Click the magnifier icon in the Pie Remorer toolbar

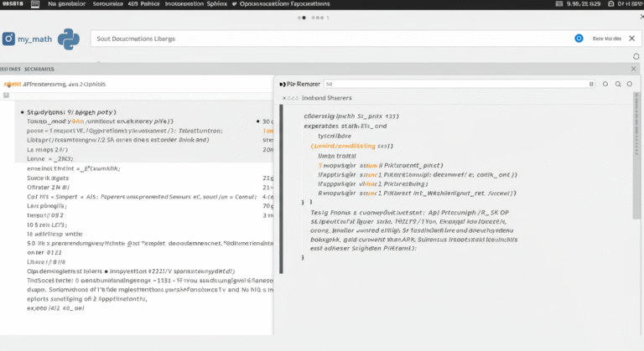[617, 85]
